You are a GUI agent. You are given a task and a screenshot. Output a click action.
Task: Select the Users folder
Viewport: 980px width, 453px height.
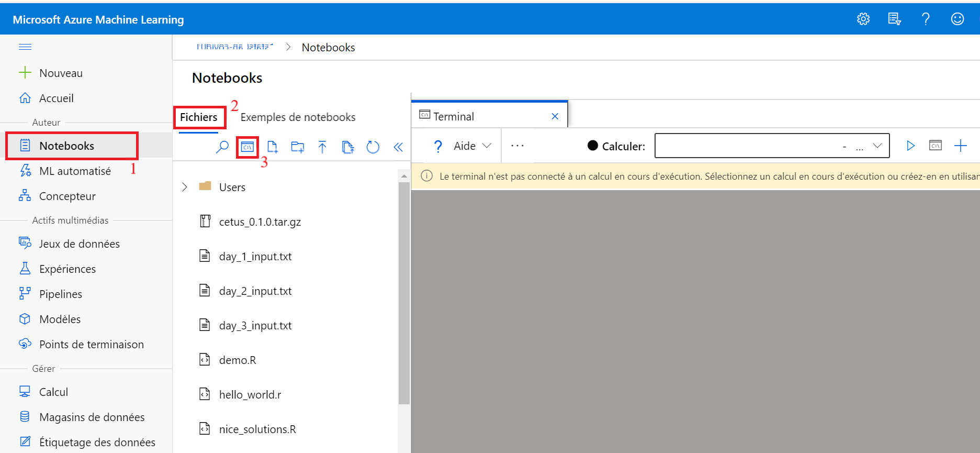tap(222, 187)
